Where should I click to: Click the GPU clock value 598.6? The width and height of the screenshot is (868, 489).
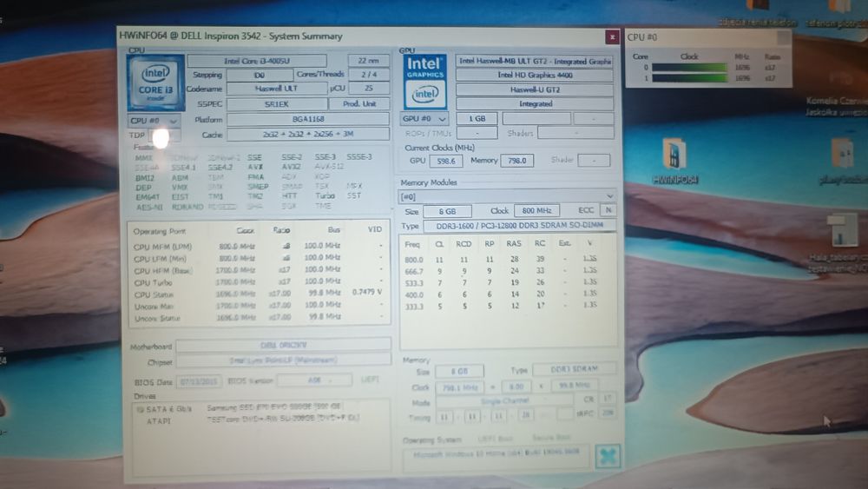445,162
